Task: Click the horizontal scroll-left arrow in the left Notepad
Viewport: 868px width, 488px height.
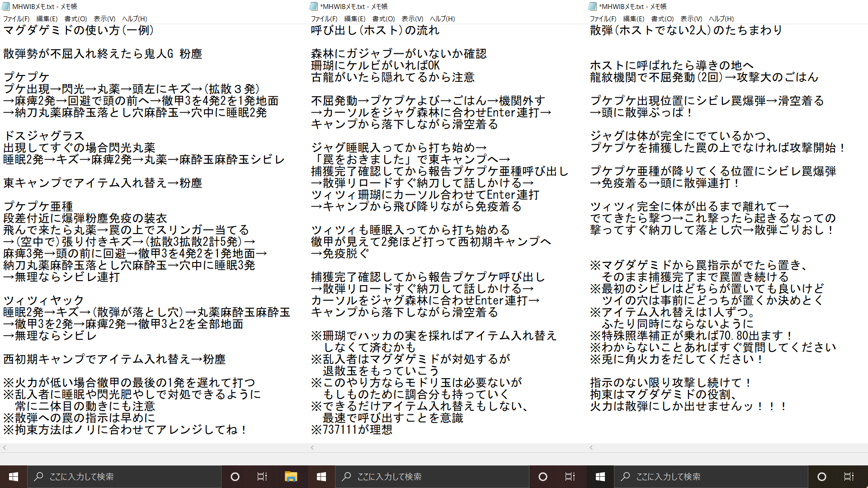Action: [5, 448]
